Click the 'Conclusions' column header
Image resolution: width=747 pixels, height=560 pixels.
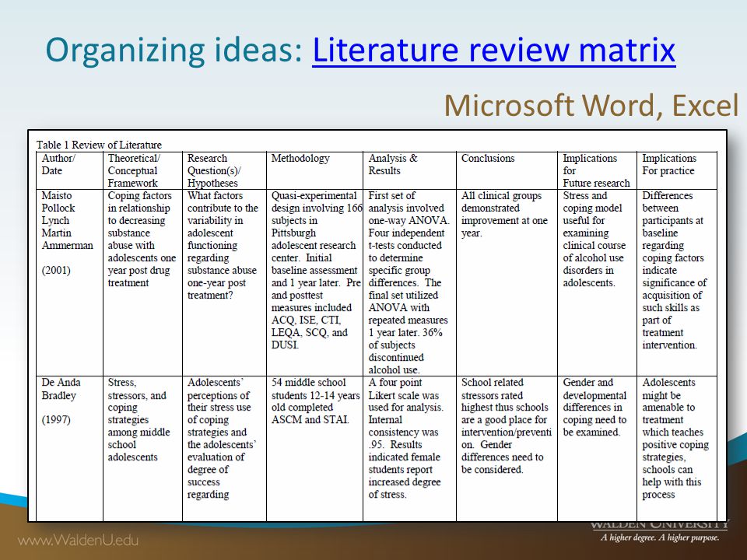pos(507,170)
